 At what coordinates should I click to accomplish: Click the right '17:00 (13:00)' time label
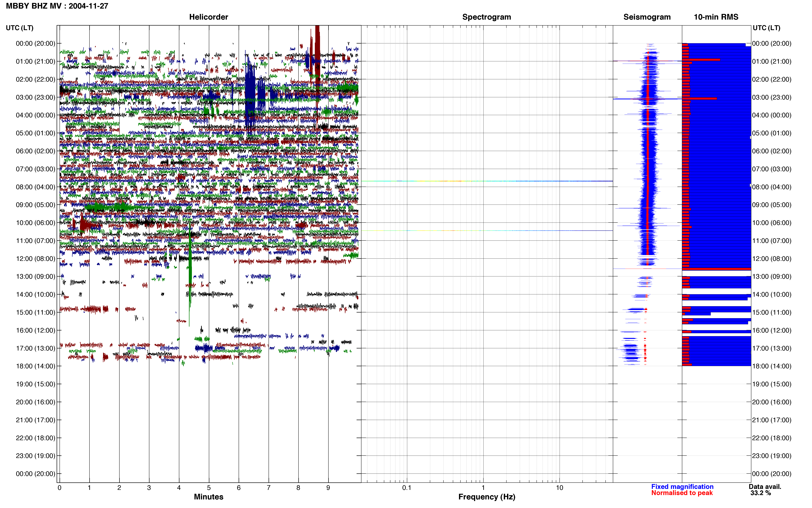(772, 348)
